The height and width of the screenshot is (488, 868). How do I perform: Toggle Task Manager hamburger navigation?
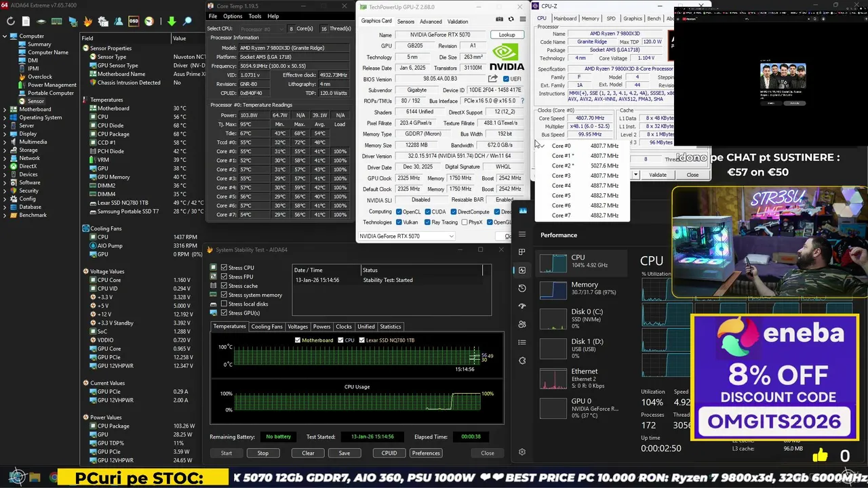pos(522,235)
